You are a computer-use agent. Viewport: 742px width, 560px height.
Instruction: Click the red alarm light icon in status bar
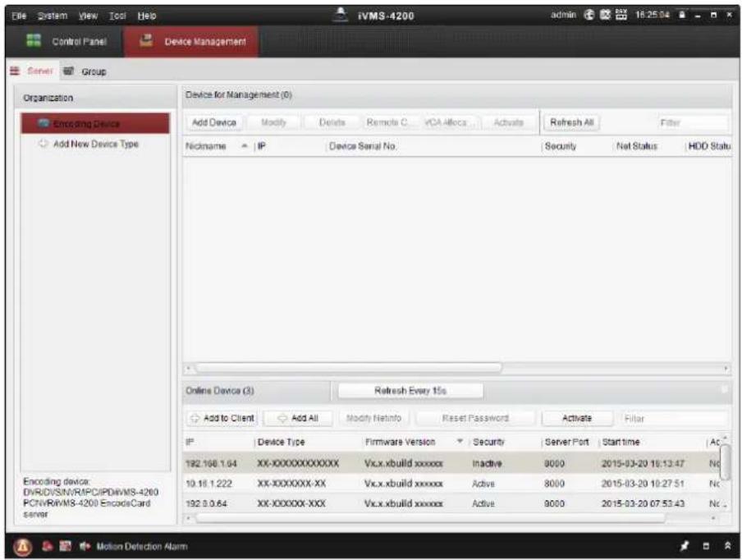coord(48,546)
